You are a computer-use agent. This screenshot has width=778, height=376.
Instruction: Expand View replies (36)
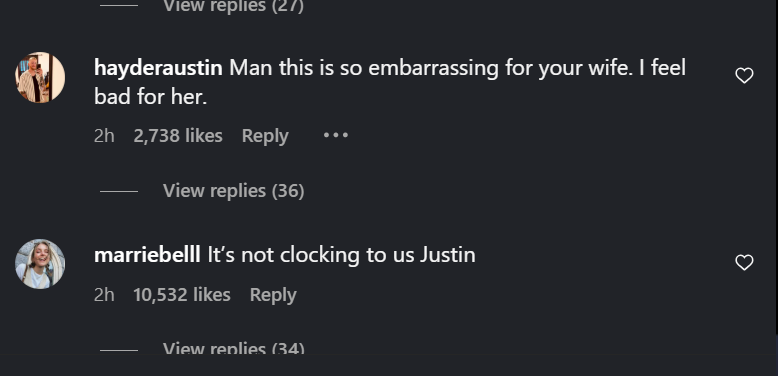pos(234,190)
